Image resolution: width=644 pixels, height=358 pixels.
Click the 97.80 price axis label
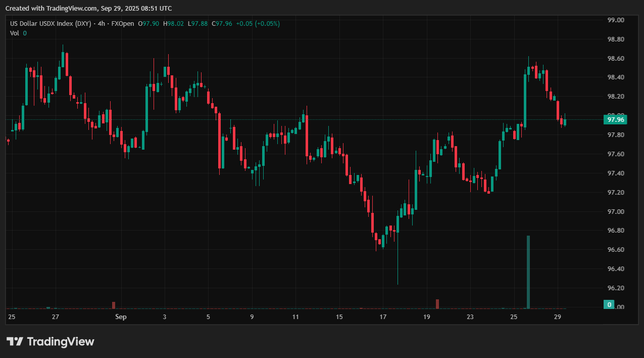pyautogui.click(x=616, y=135)
